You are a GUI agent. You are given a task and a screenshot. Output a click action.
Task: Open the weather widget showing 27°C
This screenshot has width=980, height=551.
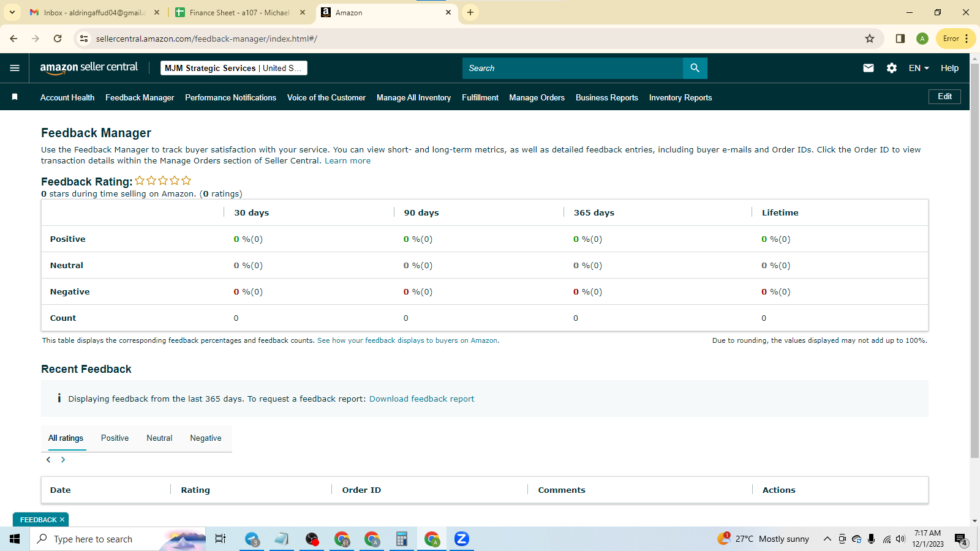tap(763, 539)
